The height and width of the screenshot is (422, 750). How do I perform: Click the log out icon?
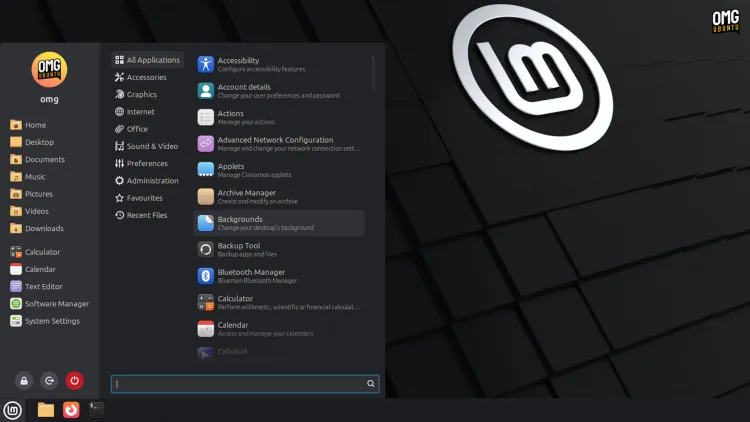point(49,381)
